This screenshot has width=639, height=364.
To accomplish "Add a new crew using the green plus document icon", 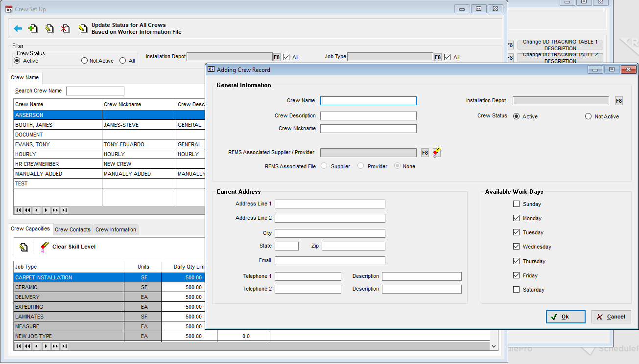I will (33, 28).
